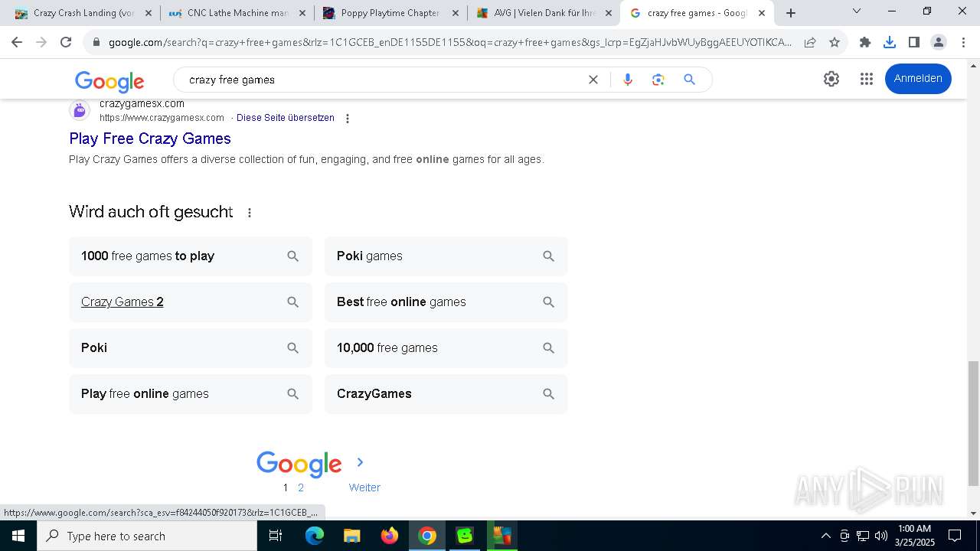
Task: Open the notification center icon
Action: tap(955, 536)
